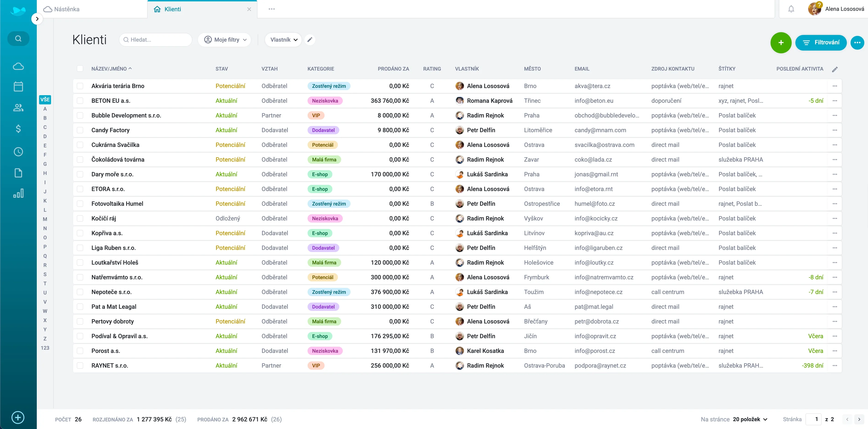Click the Filtrování button
868x429 pixels.
click(820, 43)
